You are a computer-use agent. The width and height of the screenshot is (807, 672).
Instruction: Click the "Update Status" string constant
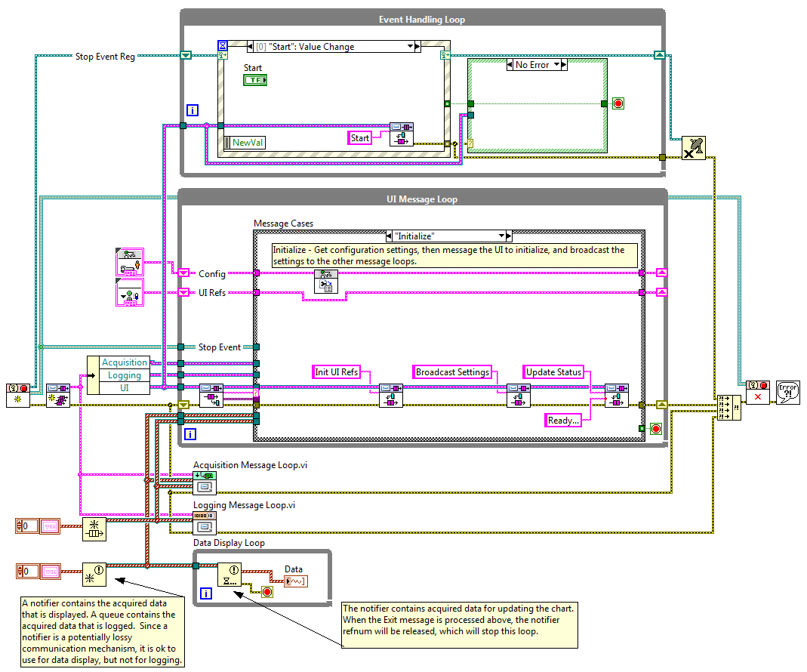point(554,372)
